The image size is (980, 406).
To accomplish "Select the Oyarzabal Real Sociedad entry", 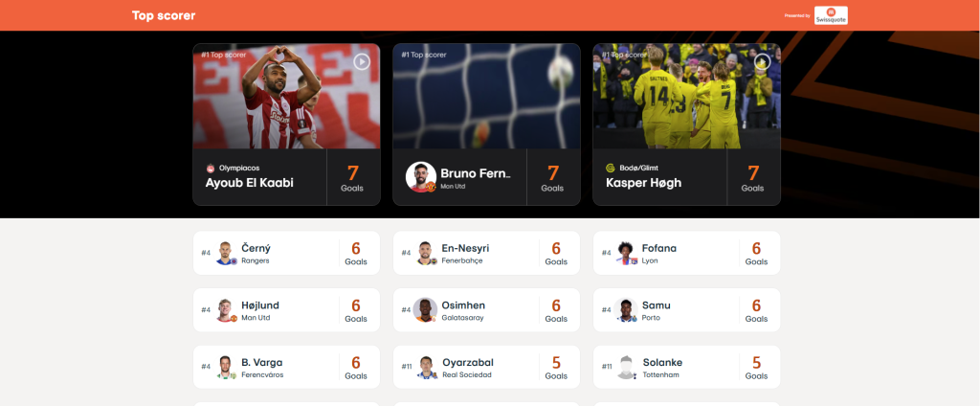I will point(486,367).
